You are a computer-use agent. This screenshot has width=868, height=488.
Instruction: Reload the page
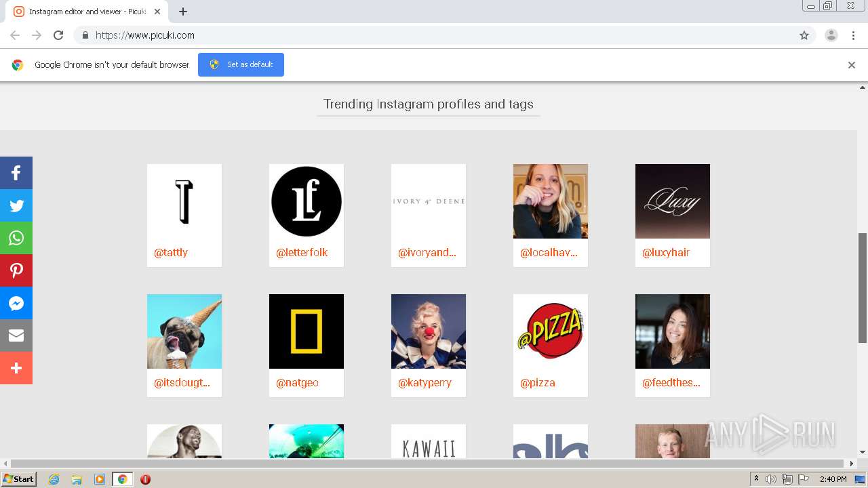point(58,35)
